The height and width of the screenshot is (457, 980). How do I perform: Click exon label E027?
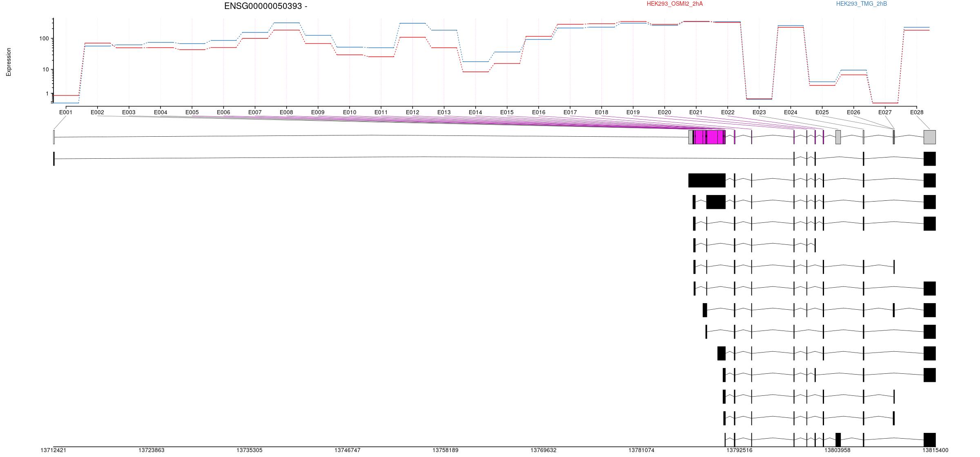[x=885, y=112]
